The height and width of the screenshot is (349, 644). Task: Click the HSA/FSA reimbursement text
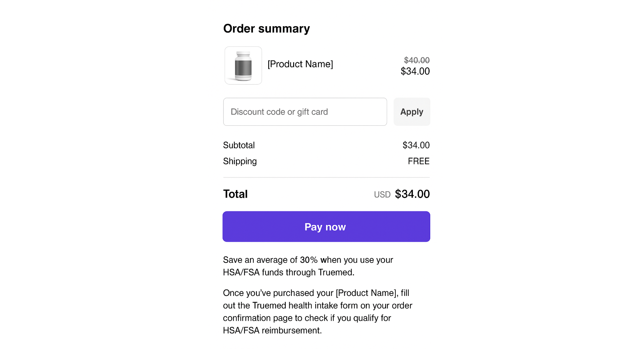coord(272,330)
